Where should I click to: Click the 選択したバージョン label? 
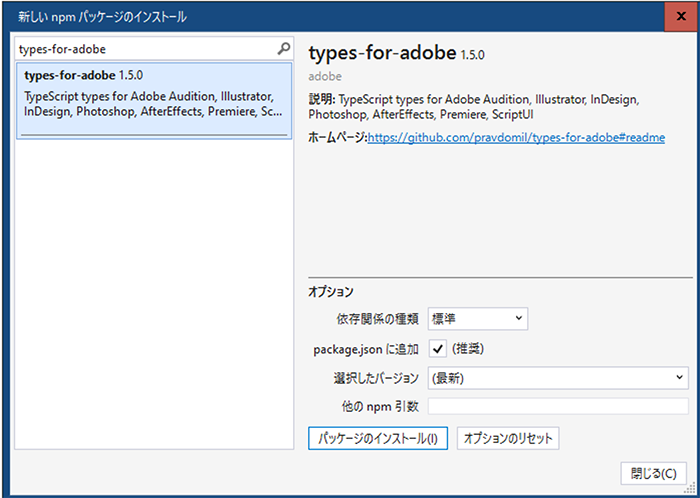(x=376, y=379)
